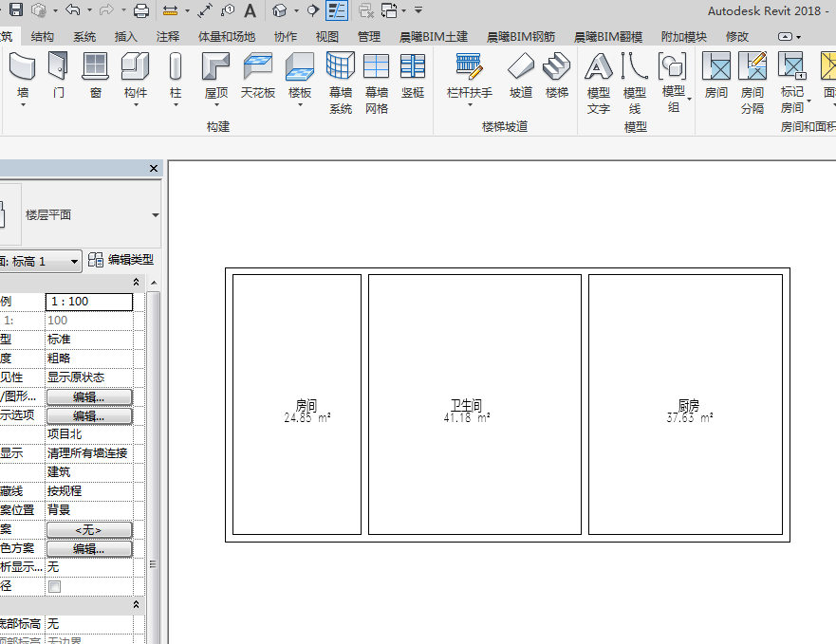
Task: Toggle the crop path checkbox in properties
Action: [x=54, y=586]
